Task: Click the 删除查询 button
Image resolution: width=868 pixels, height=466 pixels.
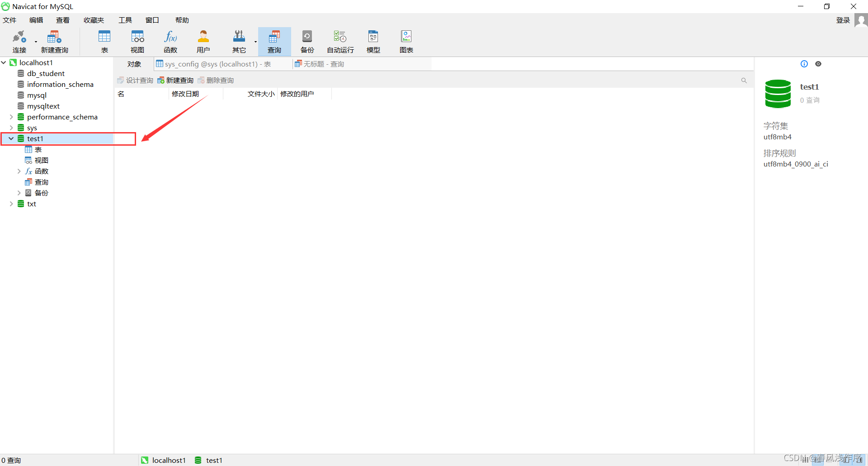Action: 216,81
